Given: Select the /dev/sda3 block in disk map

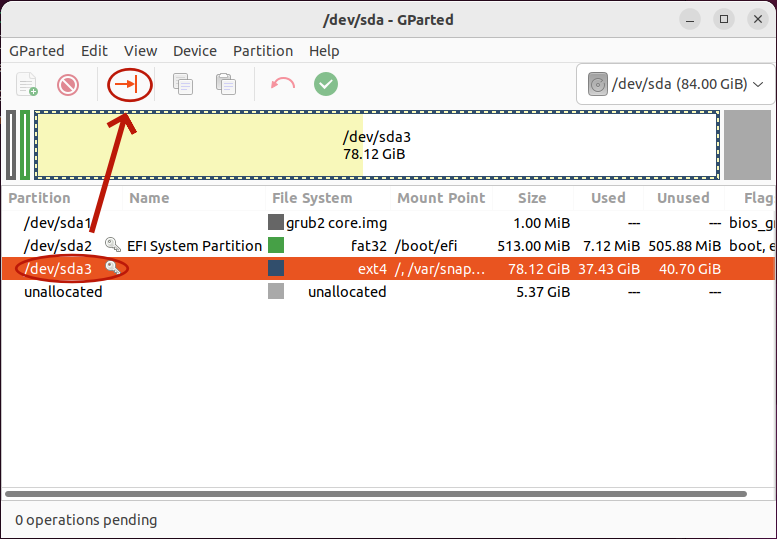Looking at the screenshot, I should [377, 145].
